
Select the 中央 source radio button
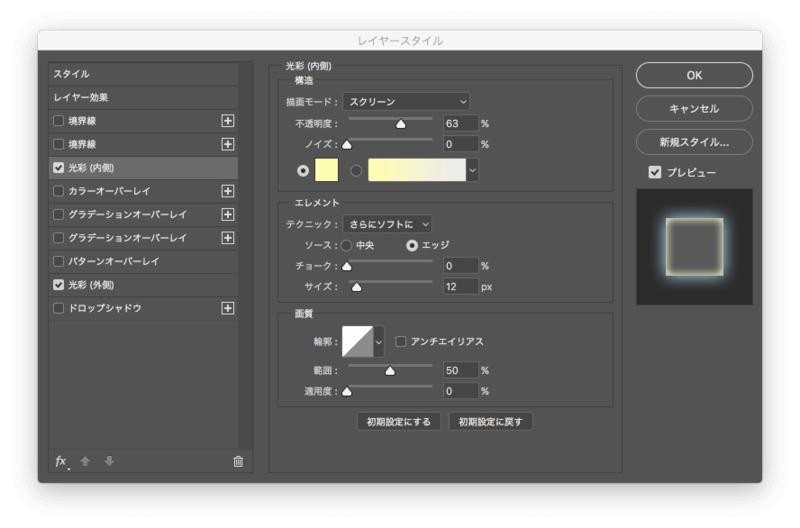point(347,245)
